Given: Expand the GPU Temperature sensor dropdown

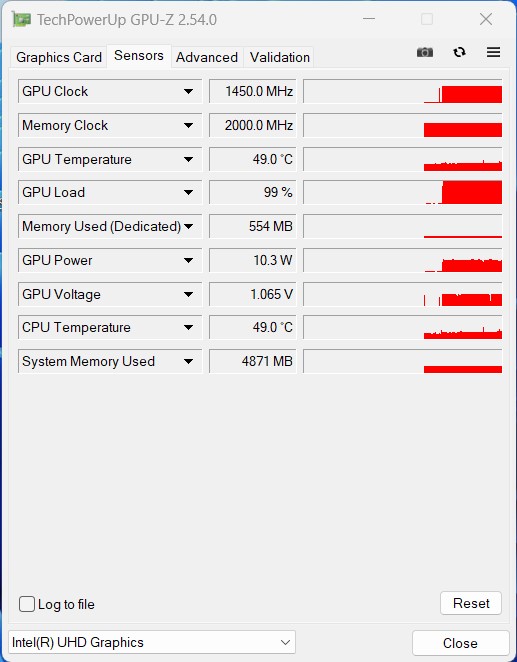Looking at the screenshot, I should (x=188, y=159).
